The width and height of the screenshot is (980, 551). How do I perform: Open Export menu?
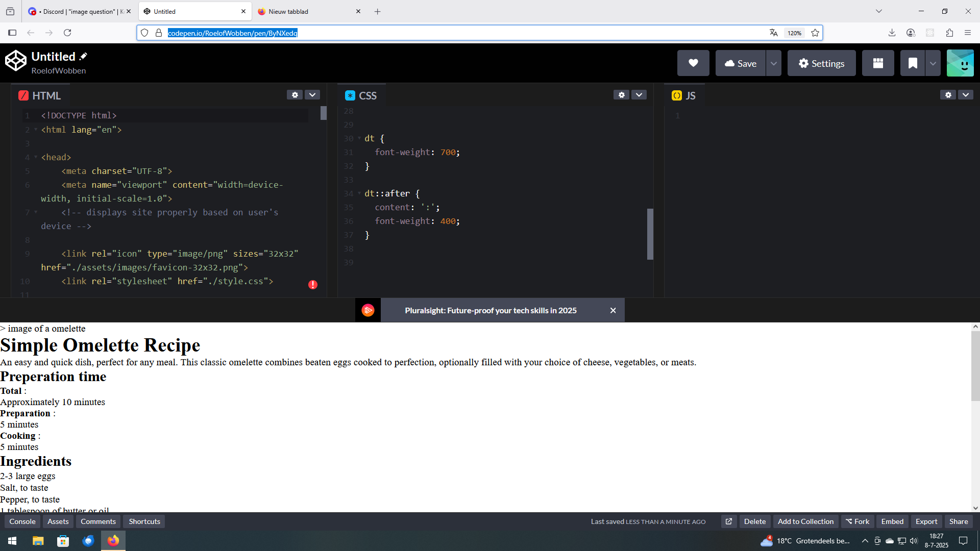(926, 521)
